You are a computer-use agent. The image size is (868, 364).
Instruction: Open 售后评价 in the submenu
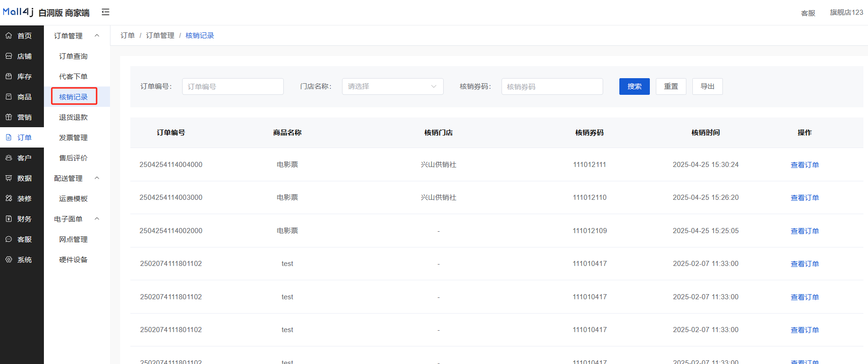pyautogui.click(x=73, y=158)
